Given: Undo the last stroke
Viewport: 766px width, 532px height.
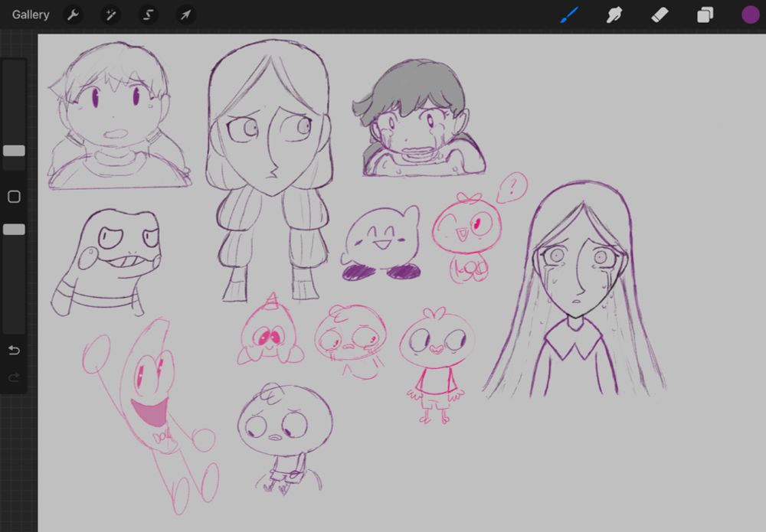Looking at the screenshot, I should pos(14,351).
